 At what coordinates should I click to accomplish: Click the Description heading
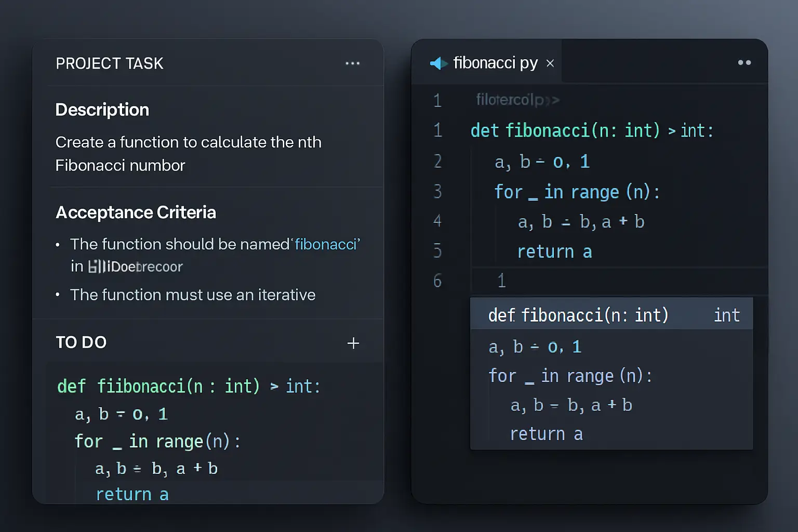click(x=102, y=110)
